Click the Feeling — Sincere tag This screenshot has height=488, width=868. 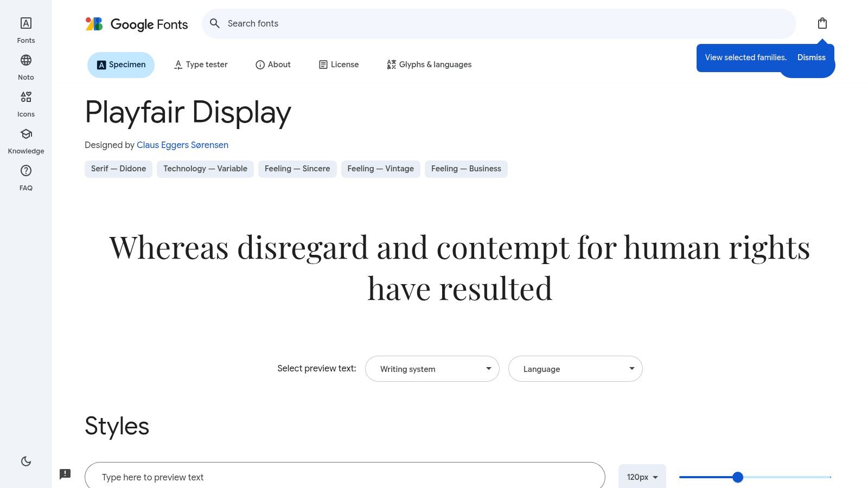297,169
